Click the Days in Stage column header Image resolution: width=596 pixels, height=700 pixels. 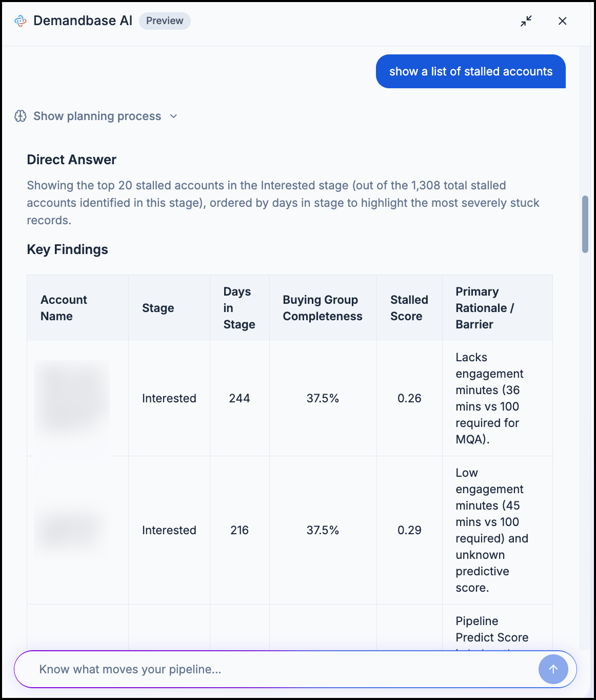pyautogui.click(x=240, y=308)
